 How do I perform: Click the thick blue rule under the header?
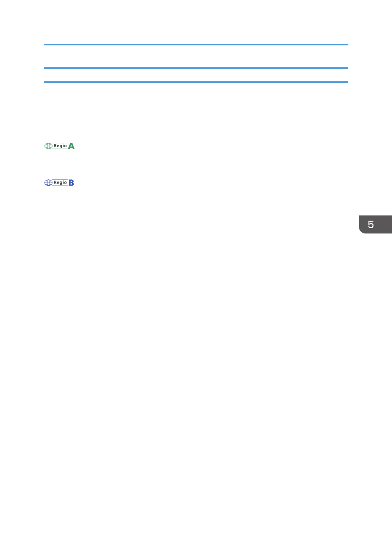coord(196,68)
